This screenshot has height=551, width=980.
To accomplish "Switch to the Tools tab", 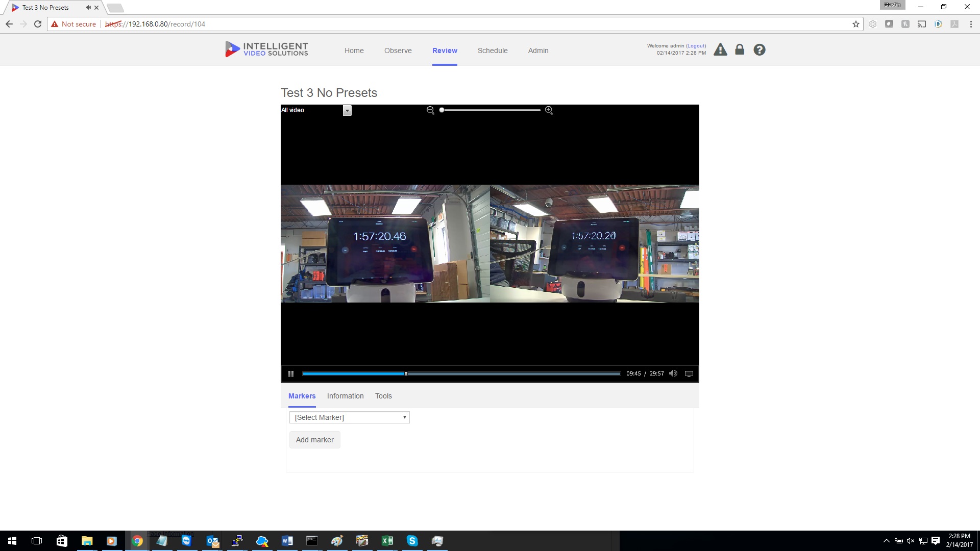I will pyautogui.click(x=383, y=396).
